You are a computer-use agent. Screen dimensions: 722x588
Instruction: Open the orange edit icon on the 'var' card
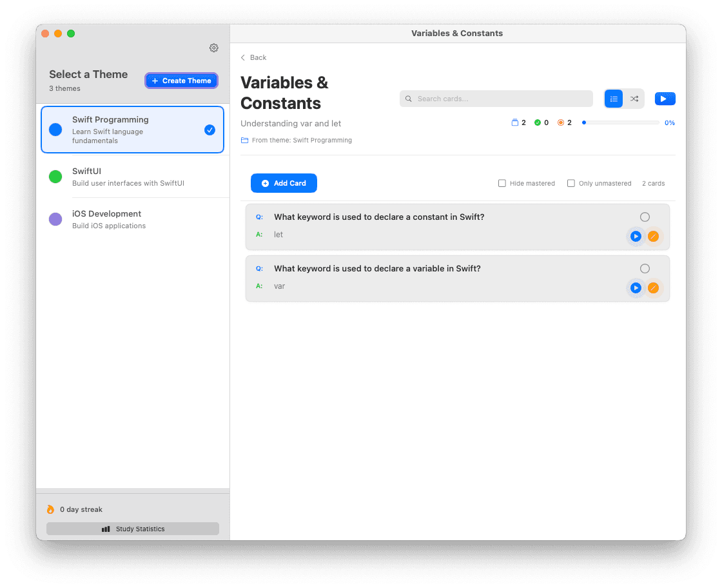[x=654, y=288]
